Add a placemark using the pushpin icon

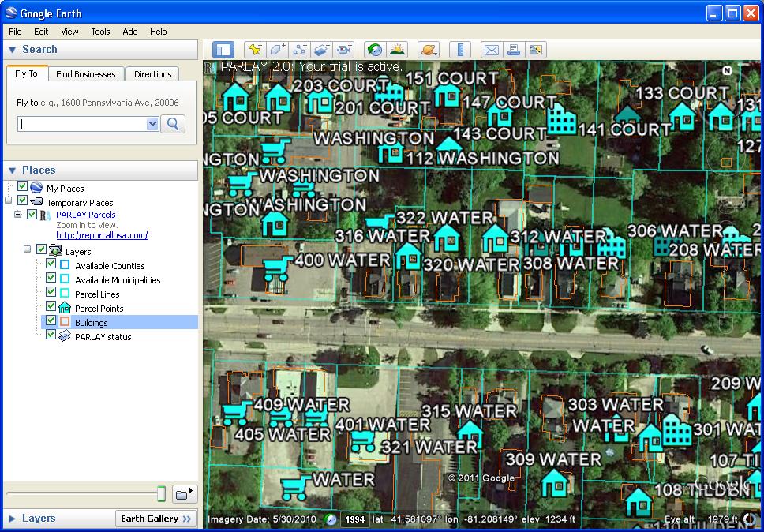point(255,50)
